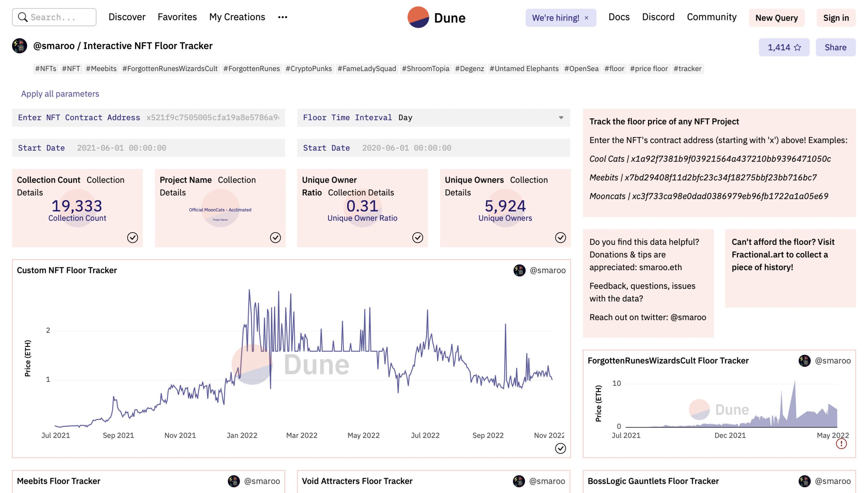868x493 pixels.
Task: Open the Favorites menu section
Action: pyautogui.click(x=177, y=17)
